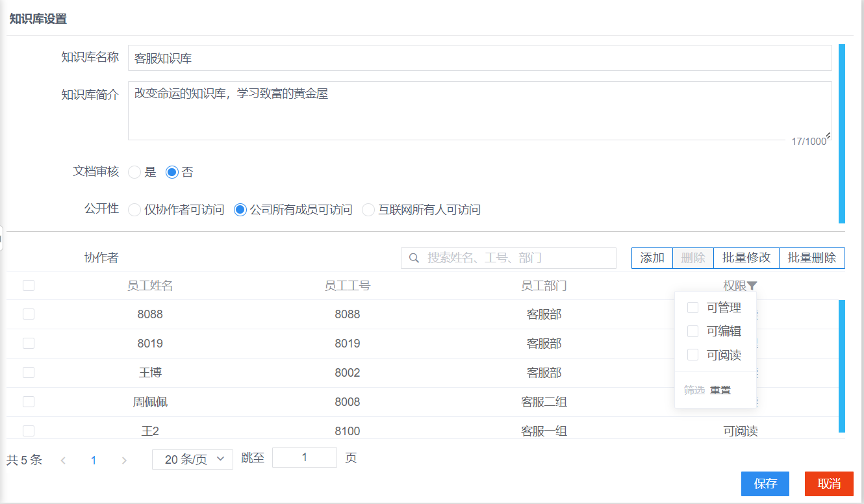Go to previous page with the left arrow
Image resolution: width=864 pixels, height=504 pixels.
pos(63,460)
